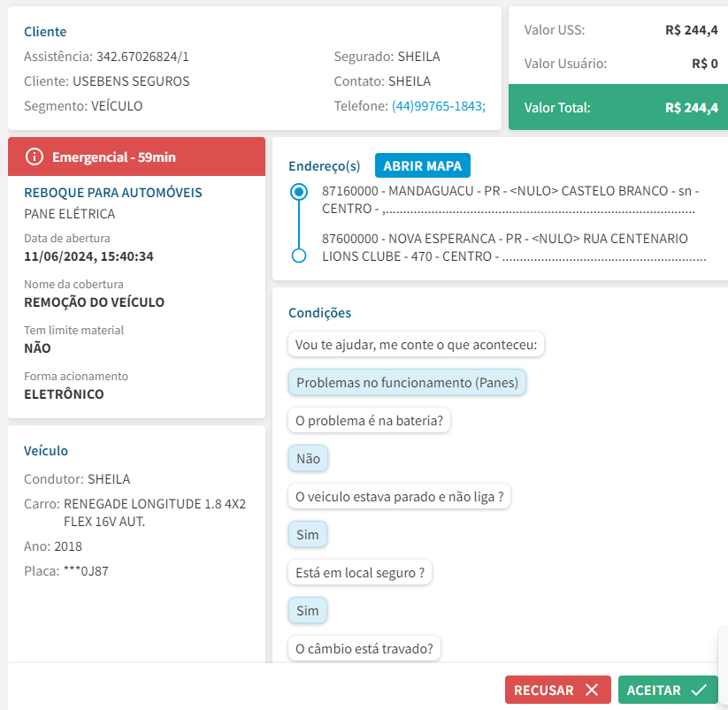Click the Valor USS amount R$ 244,4
The width and height of the screenshot is (728, 710).
click(692, 30)
